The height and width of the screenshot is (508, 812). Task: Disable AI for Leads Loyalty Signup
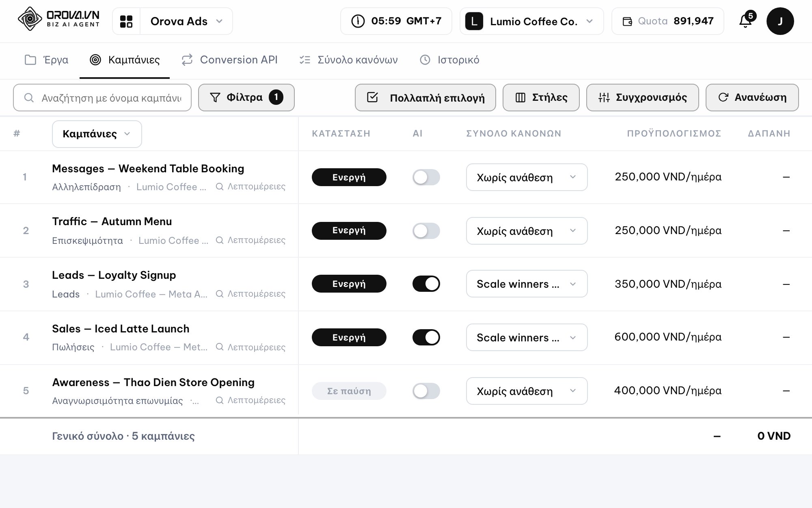click(426, 284)
